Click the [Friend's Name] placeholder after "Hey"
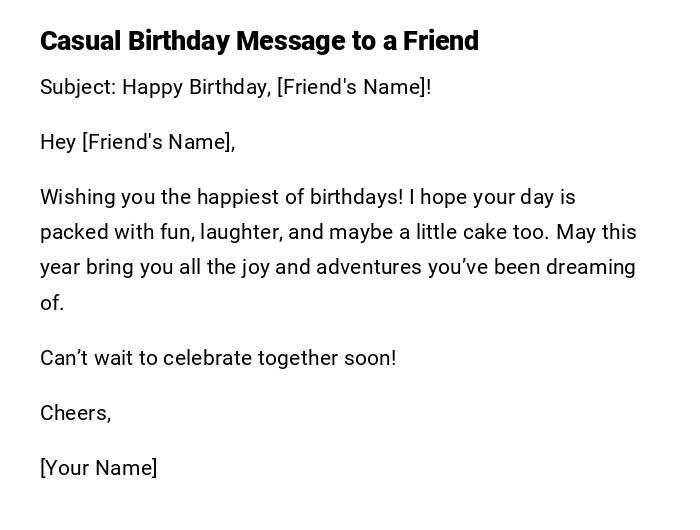Image resolution: width=700 pixels, height=530 pixels. tap(157, 142)
